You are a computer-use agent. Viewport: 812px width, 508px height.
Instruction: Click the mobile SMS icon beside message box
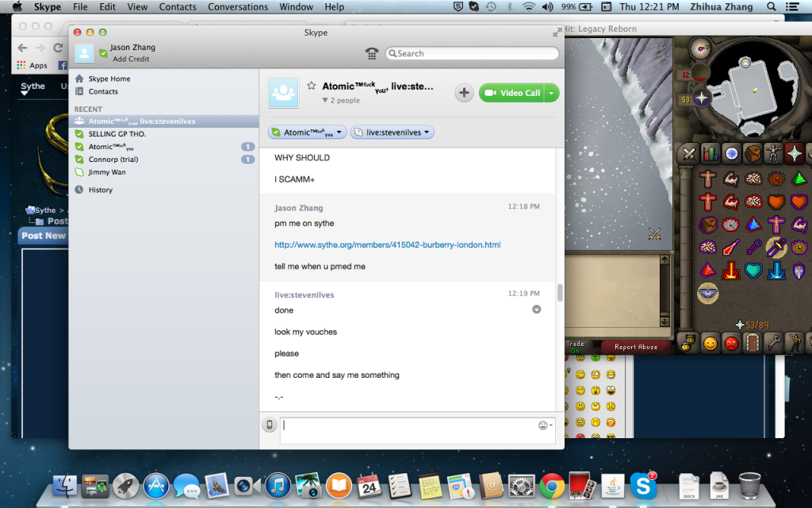click(x=270, y=425)
